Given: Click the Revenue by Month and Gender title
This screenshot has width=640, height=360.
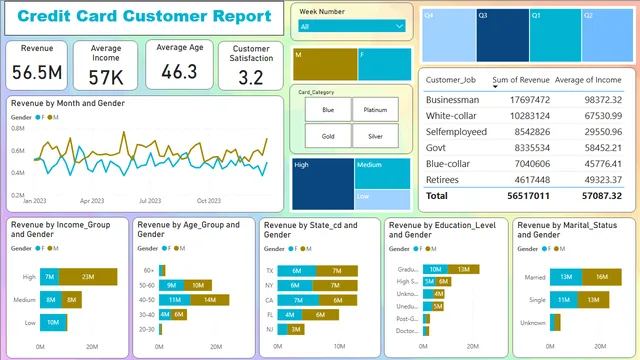Looking at the screenshot, I should (68, 103).
